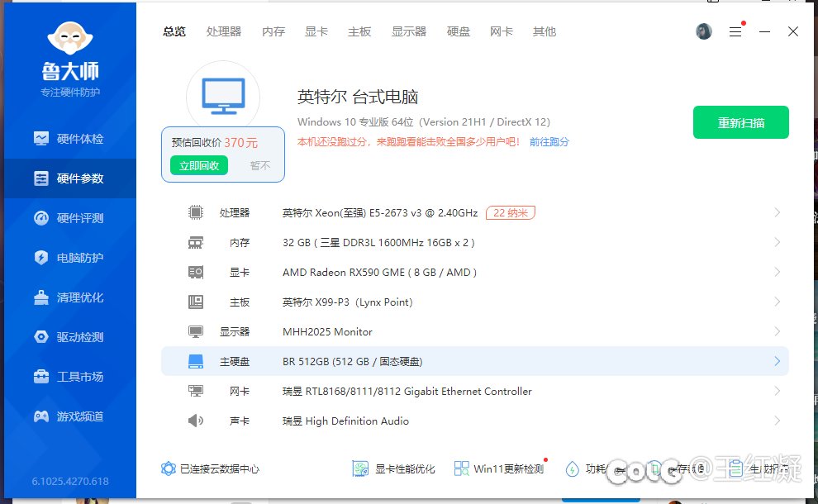Image resolution: width=818 pixels, height=504 pixels.
Task: Click BR 512GB 固态硬盘 text
Action: click(x=352, y=362)
